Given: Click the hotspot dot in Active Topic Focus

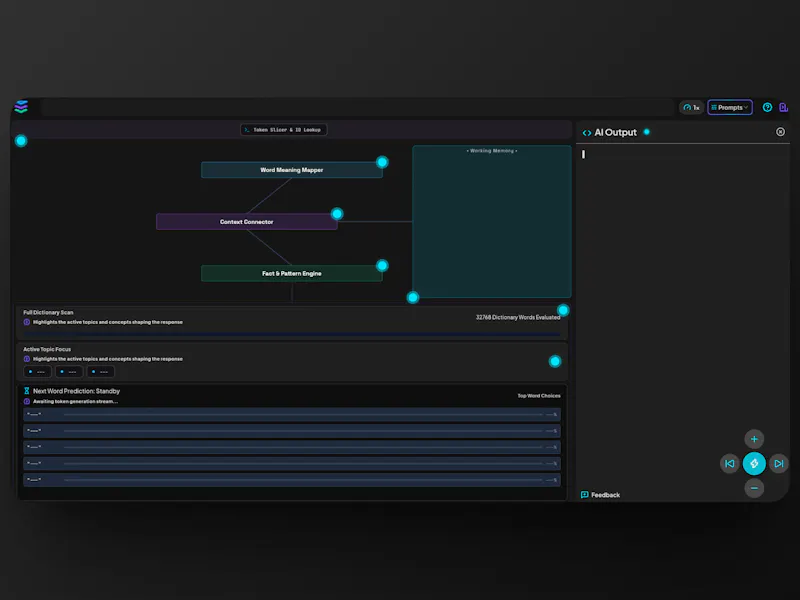Looking at the screenshot, I should 555,361.
